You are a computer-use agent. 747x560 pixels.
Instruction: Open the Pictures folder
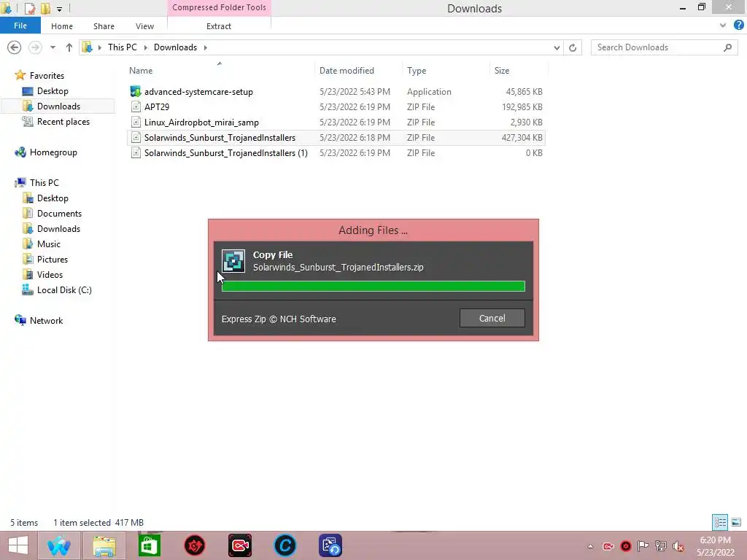[x=53, y=260]
